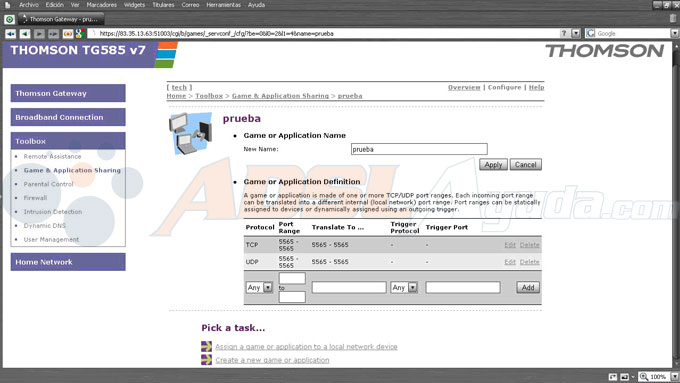The height and width of the screenshot is (383, 680).
Task: Open the image display options arrow in status bar
Action: pyautogui.click(x=633, y=377)
